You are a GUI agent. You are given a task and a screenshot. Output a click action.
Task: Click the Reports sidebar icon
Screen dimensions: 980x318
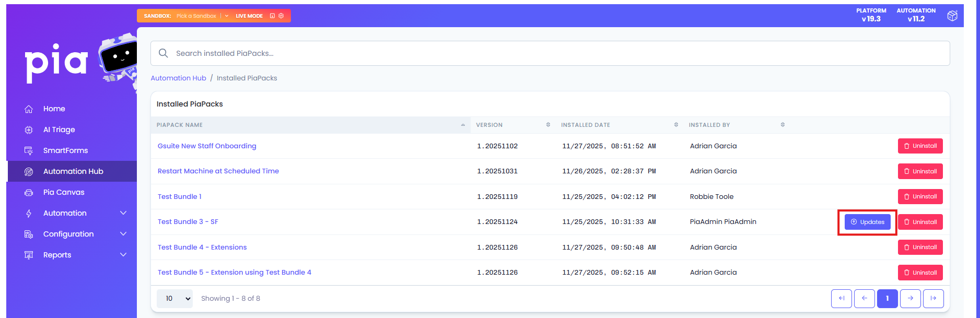[x=29, y=255]
